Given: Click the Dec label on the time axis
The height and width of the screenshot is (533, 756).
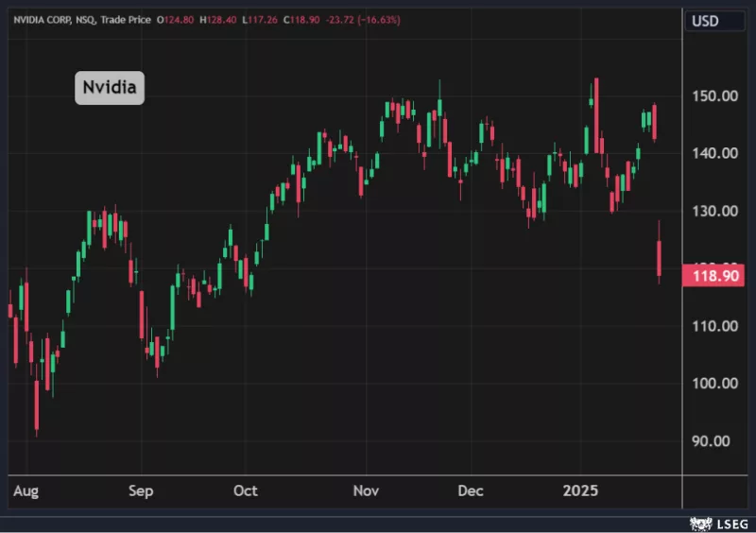Looking at the screenshot, I should pos(471,491).
